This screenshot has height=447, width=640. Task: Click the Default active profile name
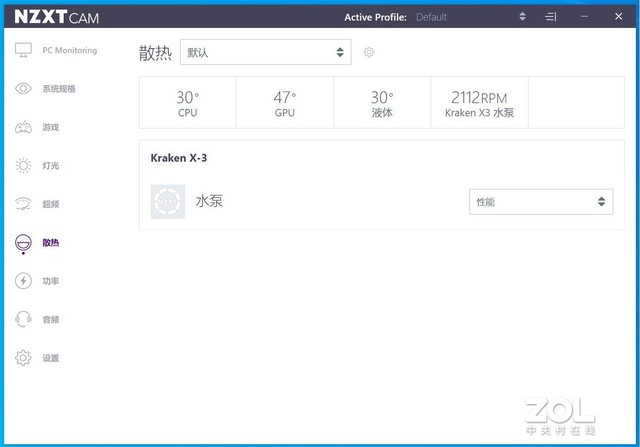(431, 17)
